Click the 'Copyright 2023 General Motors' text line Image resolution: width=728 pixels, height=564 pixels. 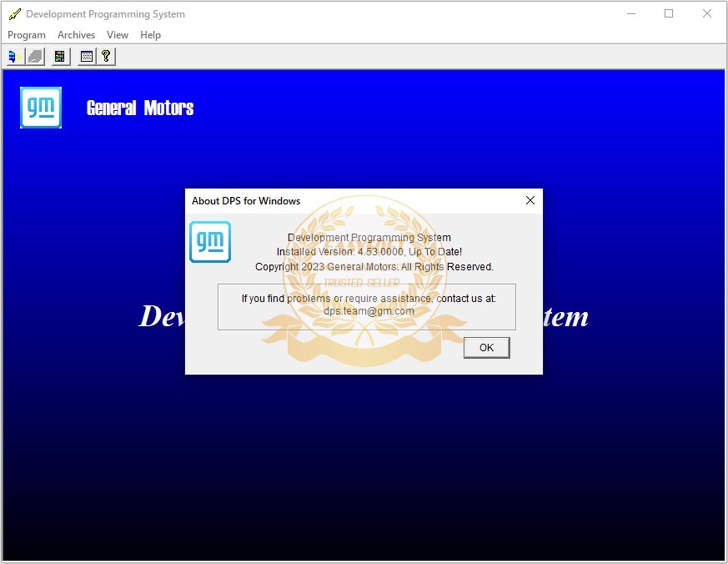tap(374, 267)
